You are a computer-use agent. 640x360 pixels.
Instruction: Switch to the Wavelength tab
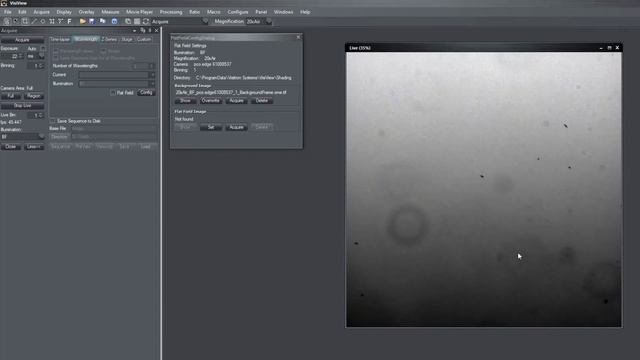tap(86, 39)
